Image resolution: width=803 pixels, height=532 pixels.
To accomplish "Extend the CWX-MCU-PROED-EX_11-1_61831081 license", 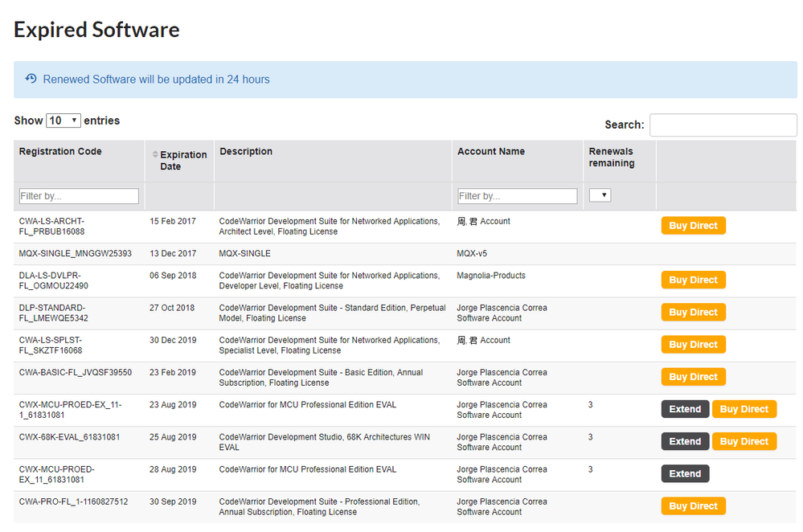I will 685,409.
